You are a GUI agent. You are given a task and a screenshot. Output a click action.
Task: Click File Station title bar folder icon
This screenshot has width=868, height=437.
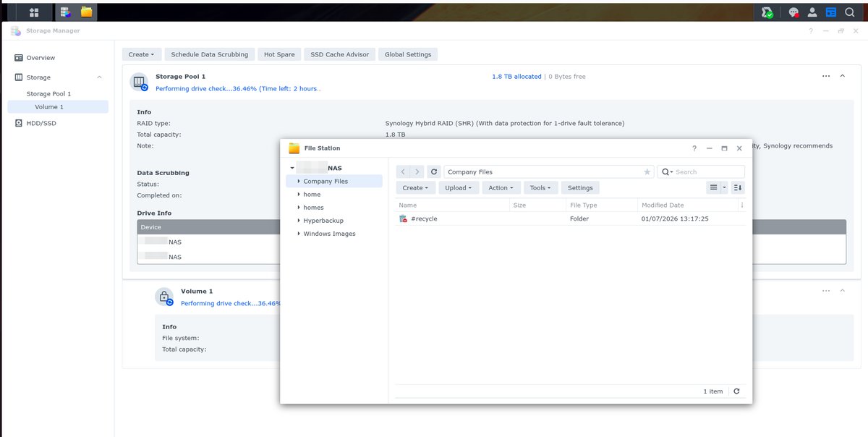tap(294, 148)
